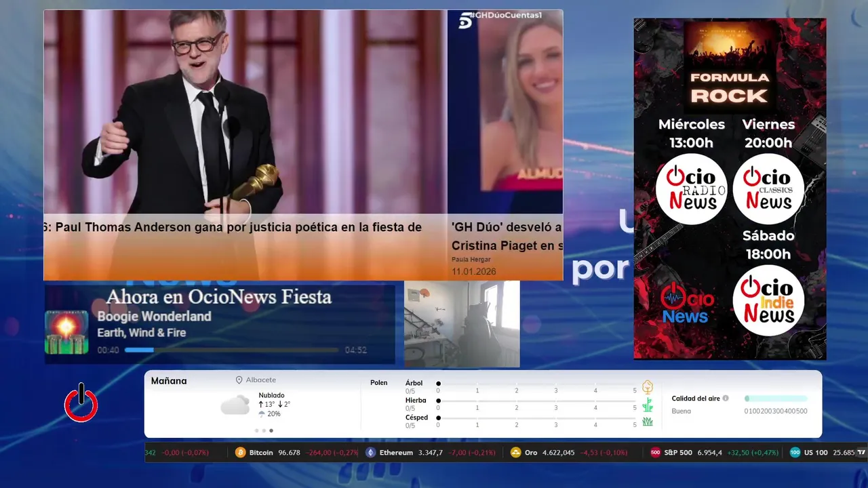
Task: Click the S&P 500 change +32,50 (+0,47%)
Action: pyautogui.click(x=752, y=453)
